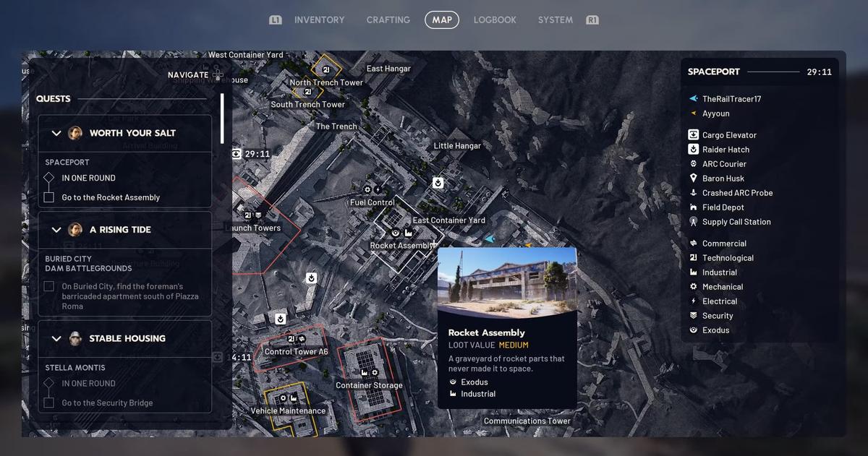Click the Security category icon
Viewport: 868px width, 456px height.
pos(693,316)
